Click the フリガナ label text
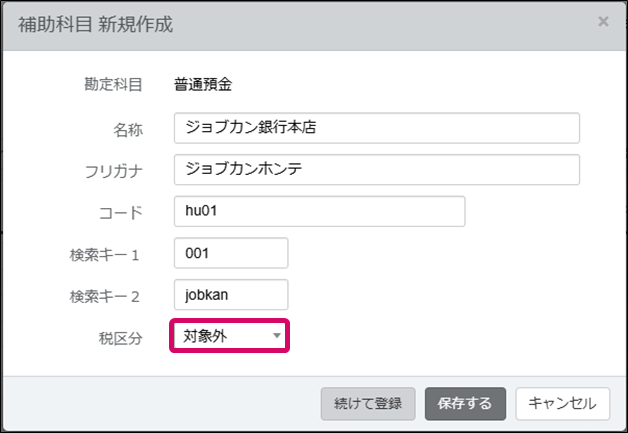Image resolution: width=628 pixels, height=433 pixels. (x=114, y=171)
